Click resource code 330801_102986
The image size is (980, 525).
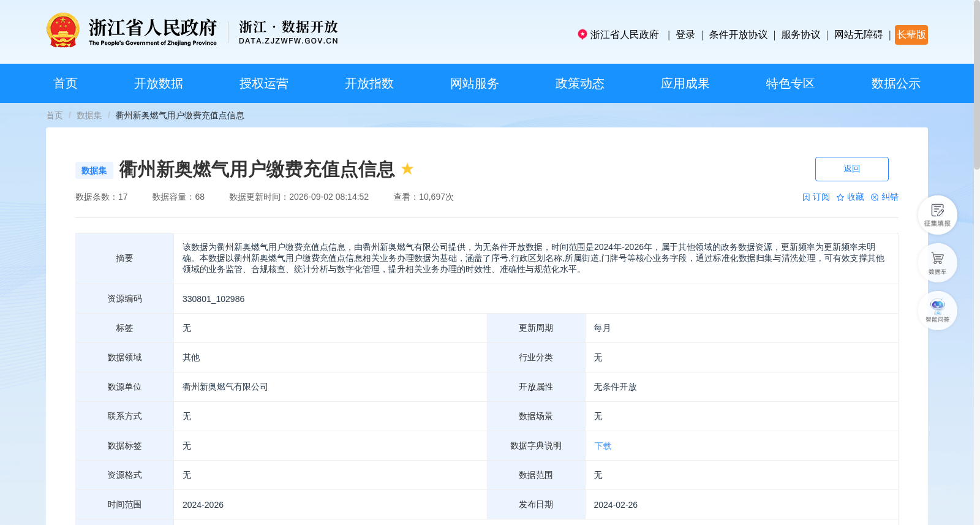[213, 299]
